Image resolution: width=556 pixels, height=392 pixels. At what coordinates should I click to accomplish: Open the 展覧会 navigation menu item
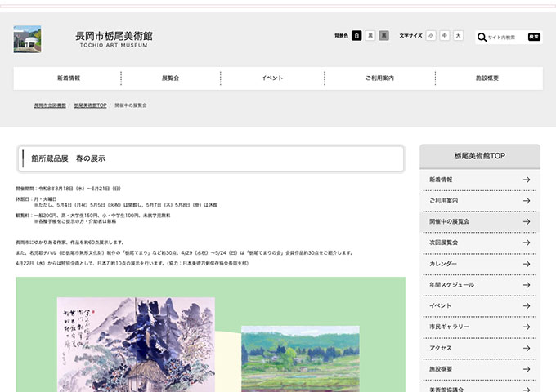[171, 78]
